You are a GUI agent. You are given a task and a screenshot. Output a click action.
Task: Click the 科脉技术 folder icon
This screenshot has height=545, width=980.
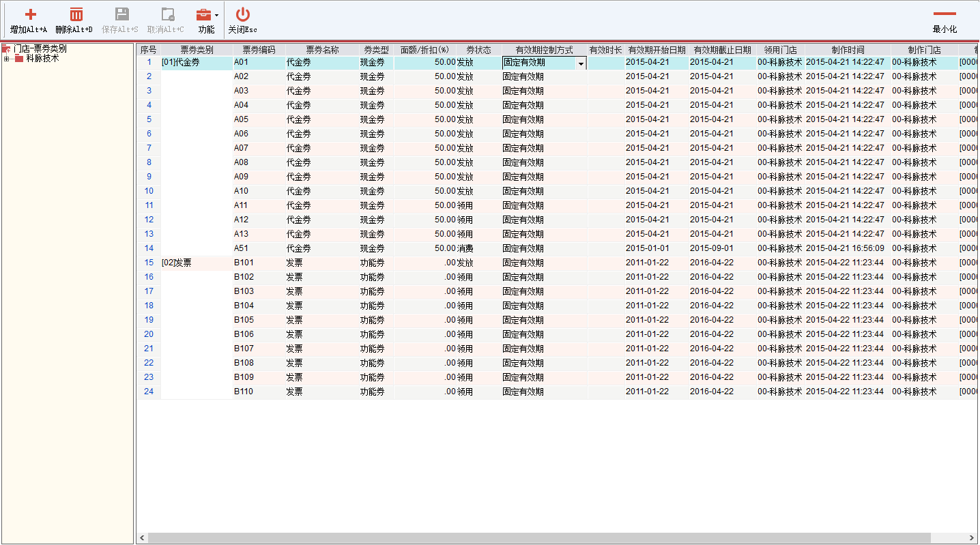[x=19, y=59]
